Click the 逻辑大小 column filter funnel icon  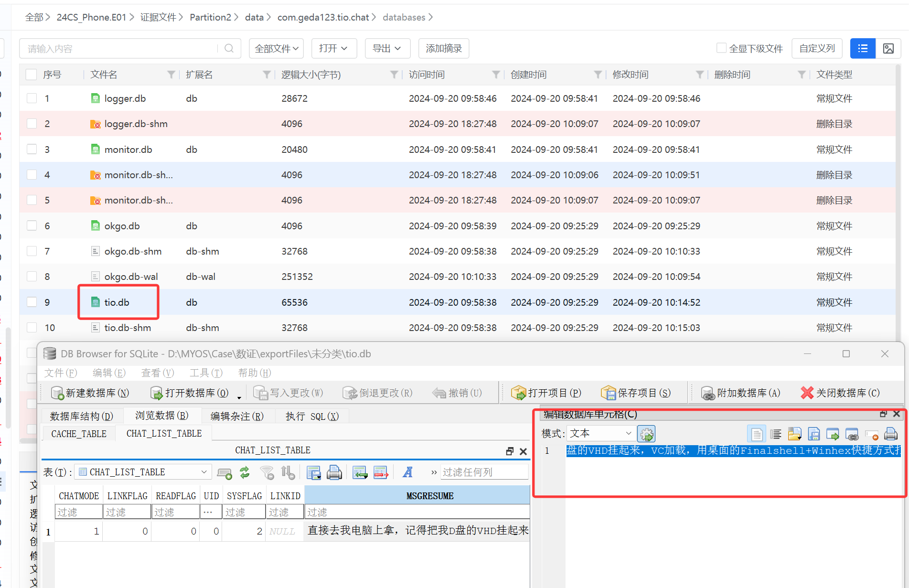point(394,75)
